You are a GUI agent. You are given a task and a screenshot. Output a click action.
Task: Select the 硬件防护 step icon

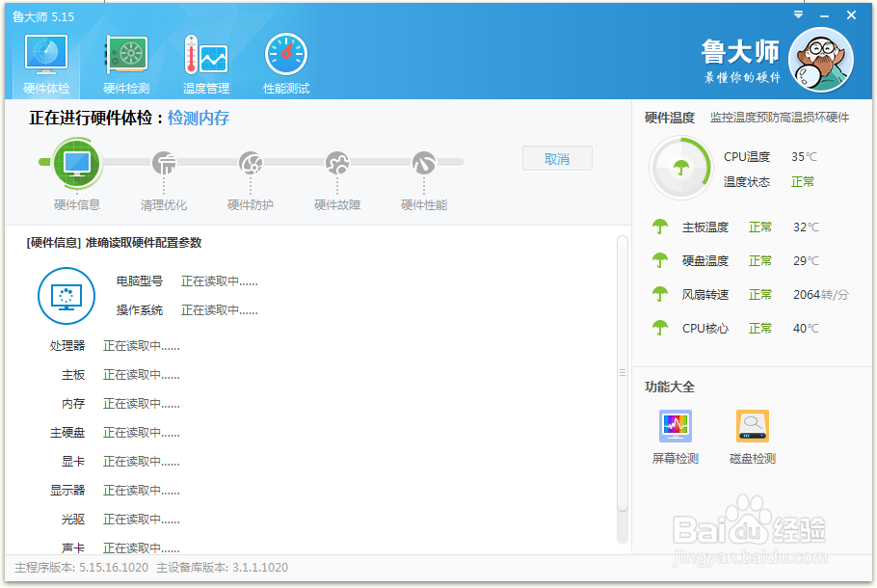click(x=251, y=163)
